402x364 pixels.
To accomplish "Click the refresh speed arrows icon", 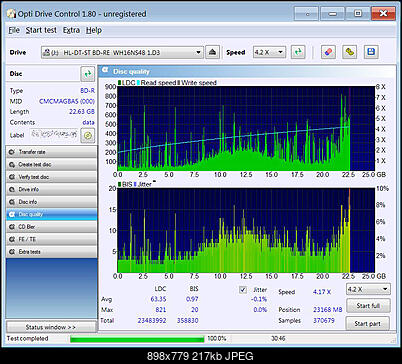I will tap(298, 52).
